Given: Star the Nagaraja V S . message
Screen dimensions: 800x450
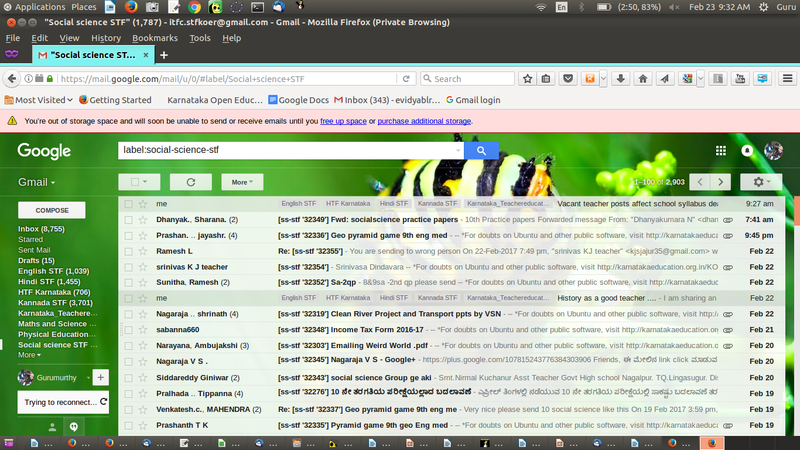Looking at the screenshot, I should [x=143, y=361].
